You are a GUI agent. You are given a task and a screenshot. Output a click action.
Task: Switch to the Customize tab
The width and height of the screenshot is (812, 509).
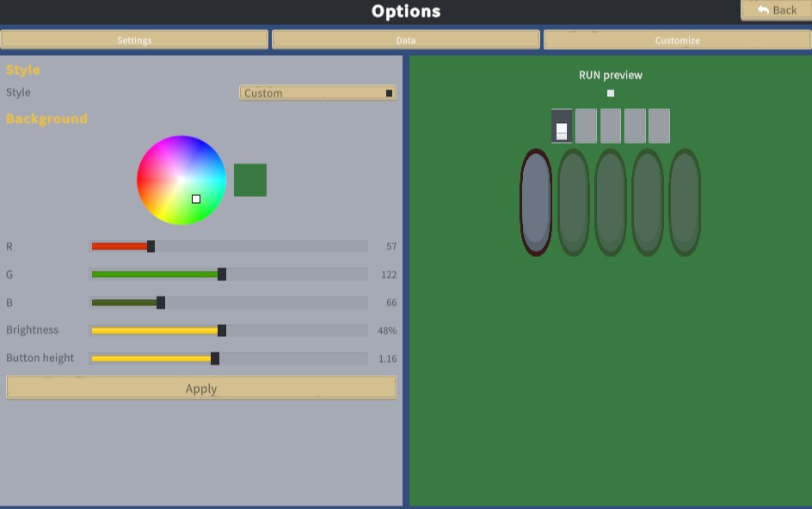[x=677, y=40]
